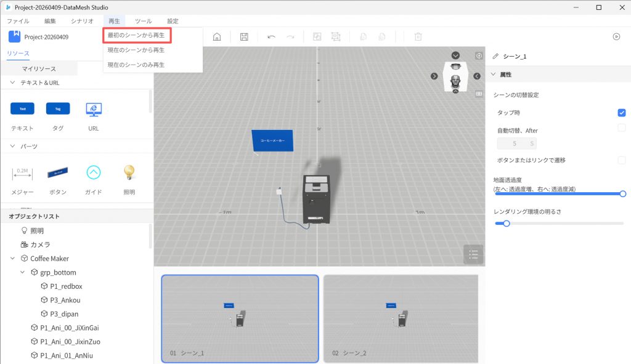
Task: Select the シーン_2 scene thumbnail
Action: point(401,318)
